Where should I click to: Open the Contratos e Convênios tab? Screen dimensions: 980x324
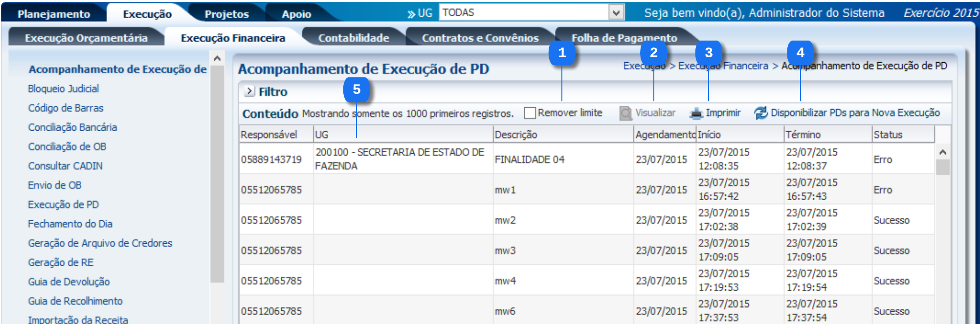pos(480,38)
